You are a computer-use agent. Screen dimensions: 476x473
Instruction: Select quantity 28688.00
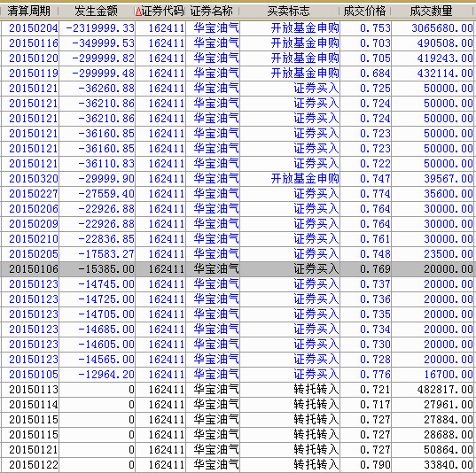coord(449,435)
